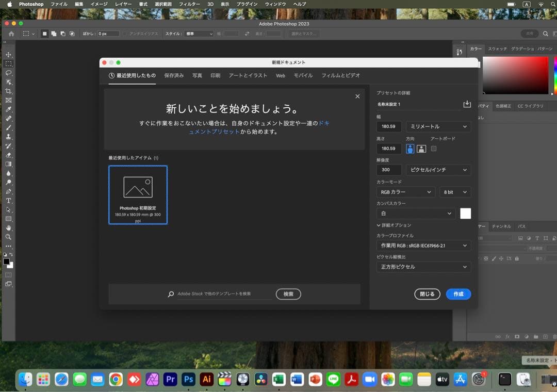This screenshot has width=557, height=392.
Task: Switch to the モバイル tab
Action: coord(302,75)
